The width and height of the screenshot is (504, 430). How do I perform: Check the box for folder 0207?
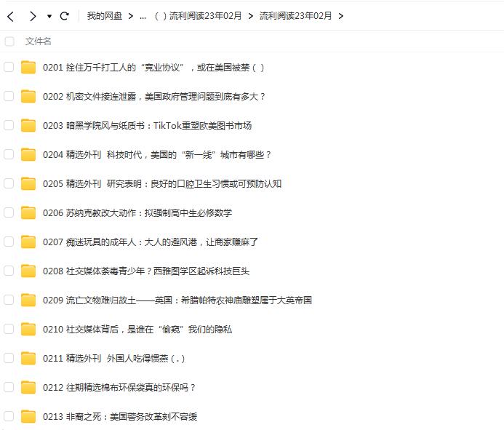point(9,242)
